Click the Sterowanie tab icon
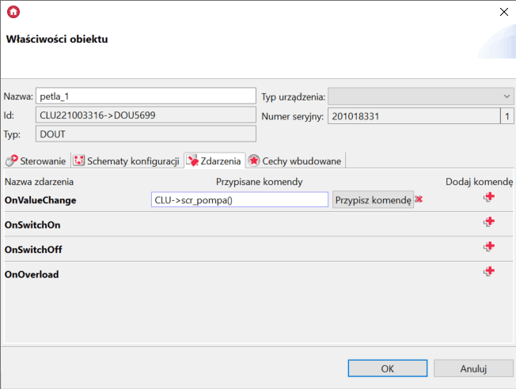Image resolution: width=516 pixels, height=389 pixels. click(11, 161)
